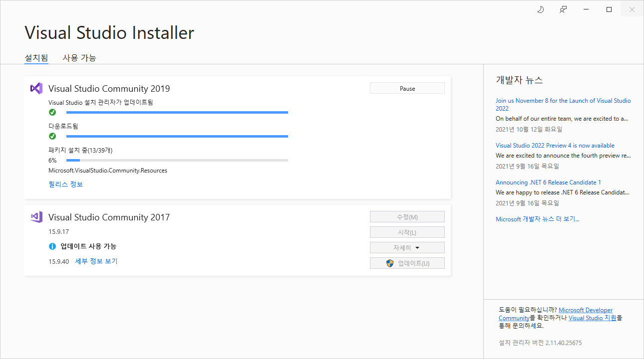Click the Visual Studio Community 2017 title
The height and width of the screenshot is (359, 644).
(109, 217)
